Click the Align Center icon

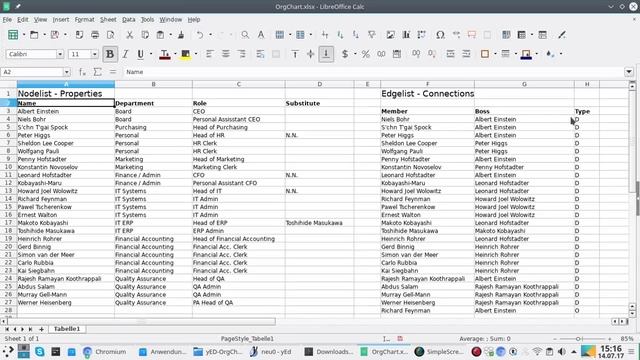tap(225, 54)
